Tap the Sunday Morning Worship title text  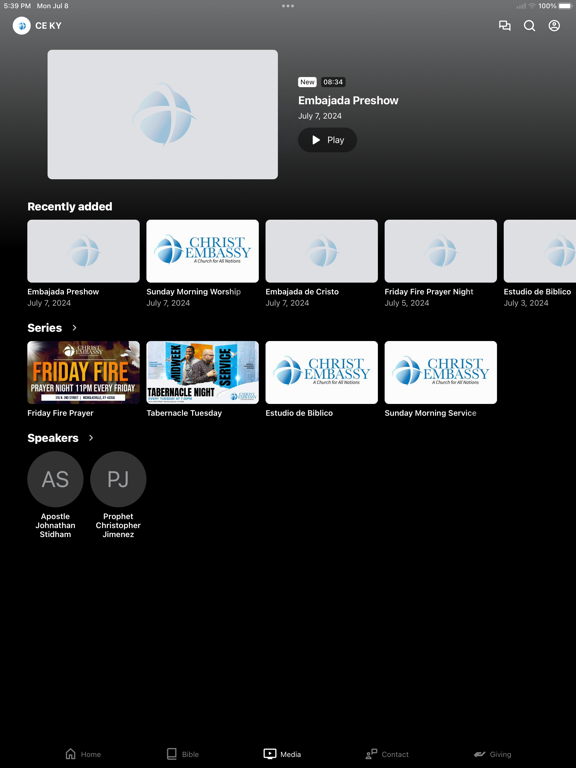pos(193,291)
